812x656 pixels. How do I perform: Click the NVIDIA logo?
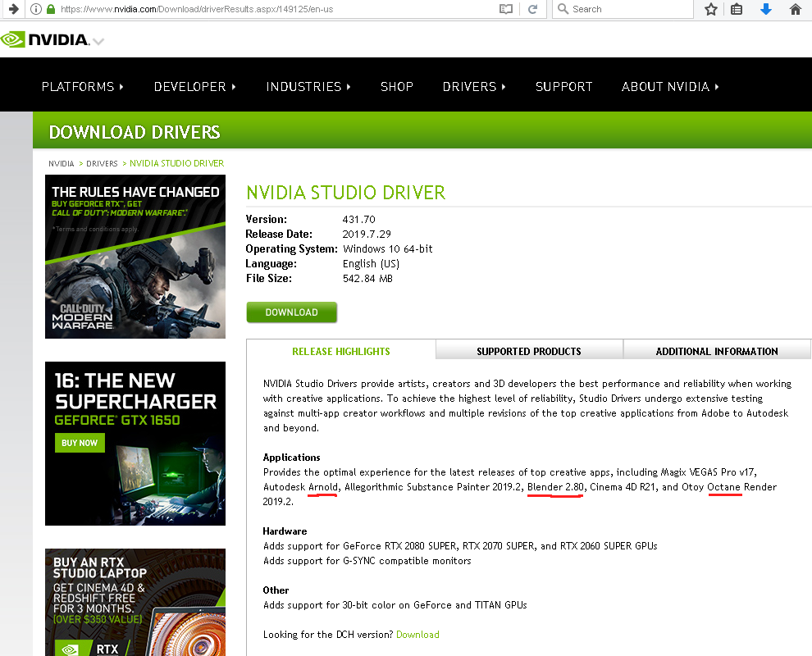point(45,39)
